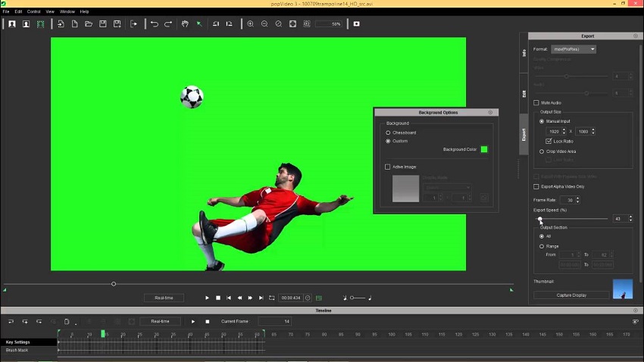This screenshot has width=644, height=362.
Task: Stop playback in the Timeline panel
Action: point(208,322)
